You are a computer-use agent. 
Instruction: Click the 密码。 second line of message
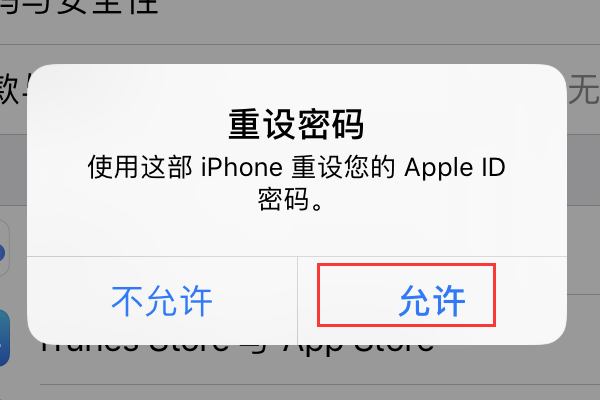(x=290, y=199)
